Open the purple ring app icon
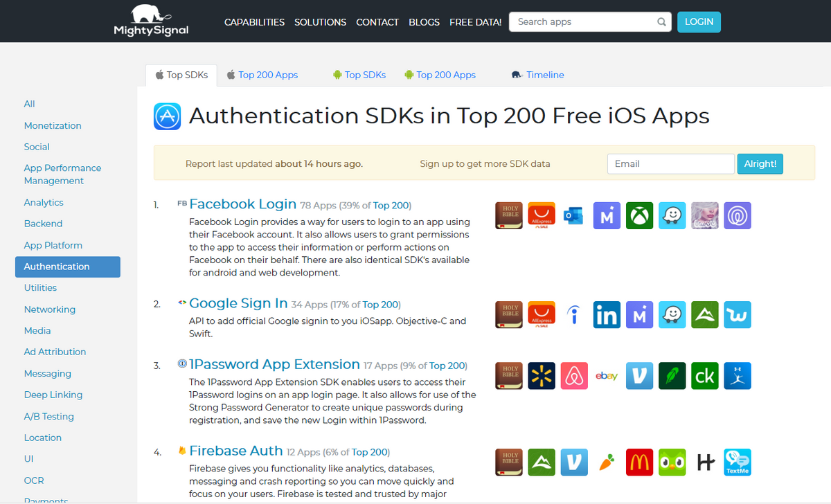This screenshot has height=504, width=831. coord(738,215)
